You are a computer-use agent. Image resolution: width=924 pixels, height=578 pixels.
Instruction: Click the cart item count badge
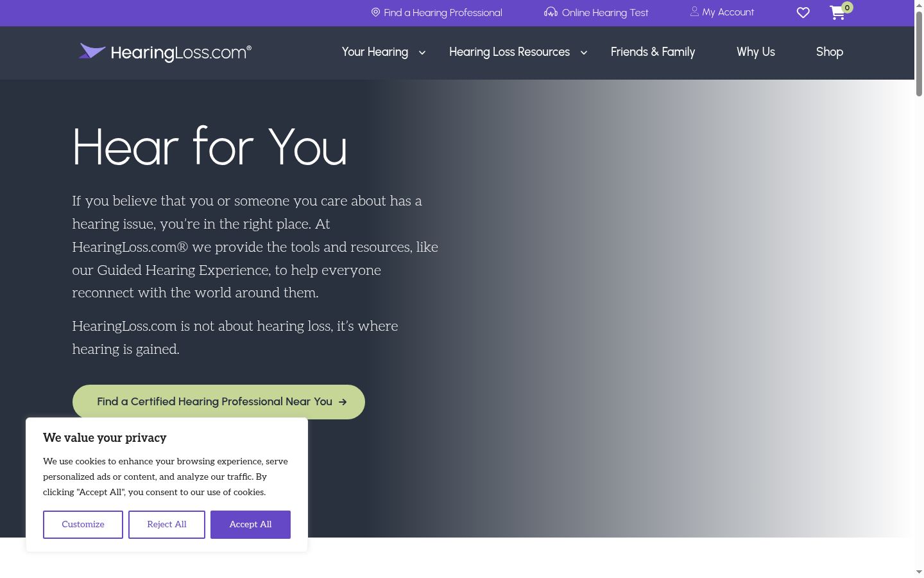[x=847, y=8]
